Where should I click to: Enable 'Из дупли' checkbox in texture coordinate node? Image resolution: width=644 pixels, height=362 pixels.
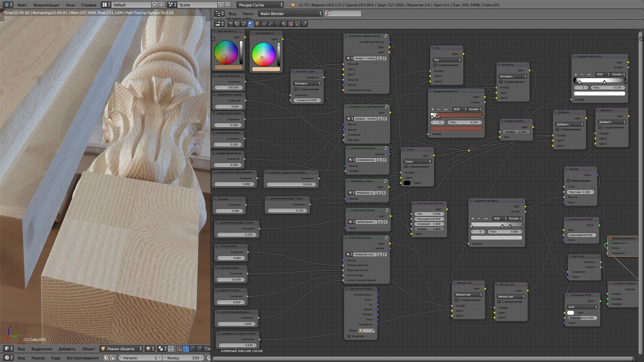pyautogui.click(x=349, y=336)
